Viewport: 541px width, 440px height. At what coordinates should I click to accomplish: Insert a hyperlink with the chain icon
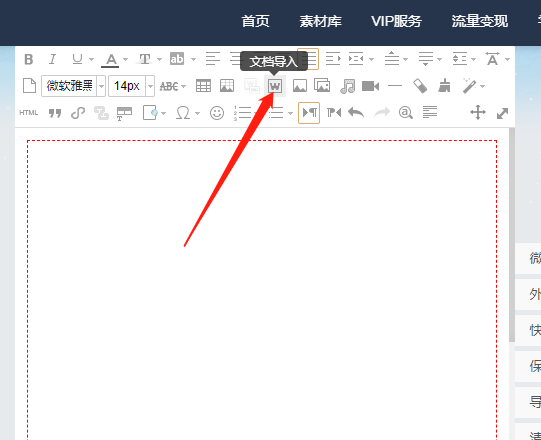(78, 113)
